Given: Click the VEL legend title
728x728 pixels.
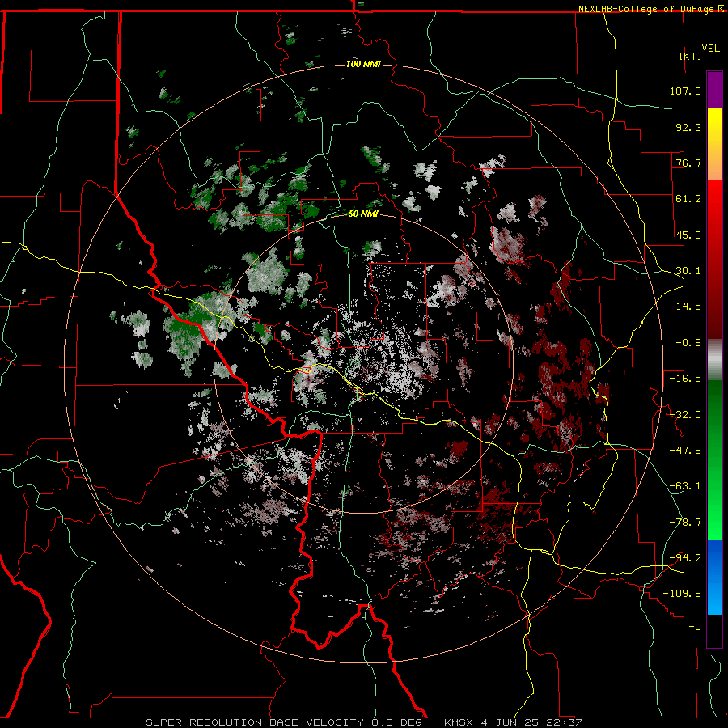Looking at the screenshot, I should tap(710, 49).
